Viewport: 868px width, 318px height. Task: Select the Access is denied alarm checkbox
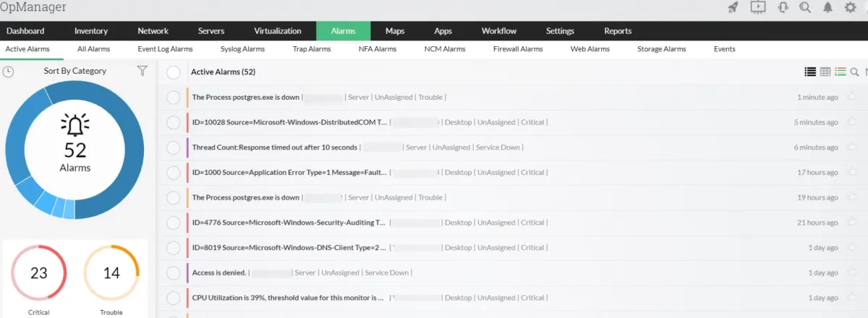[x=173, y=272]
